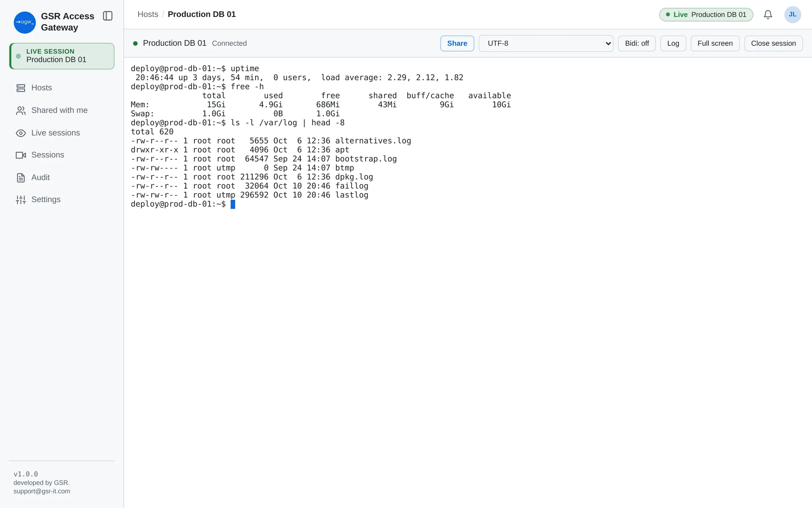This screenshot has height=508, width=812.
Task: Click the v1.0.0 version label
Action: click(x=26, y=474)
